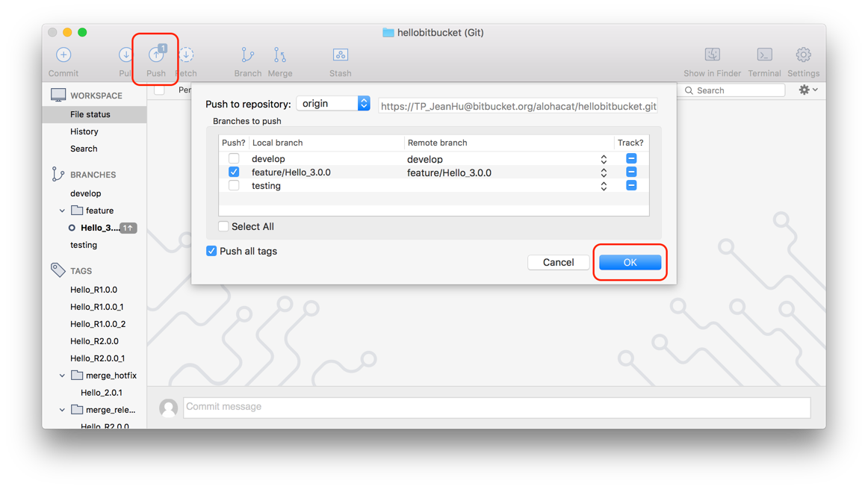Toggle Track box for testing row
The width and height of the screenshot is (868, 489).
pos(631,185)
